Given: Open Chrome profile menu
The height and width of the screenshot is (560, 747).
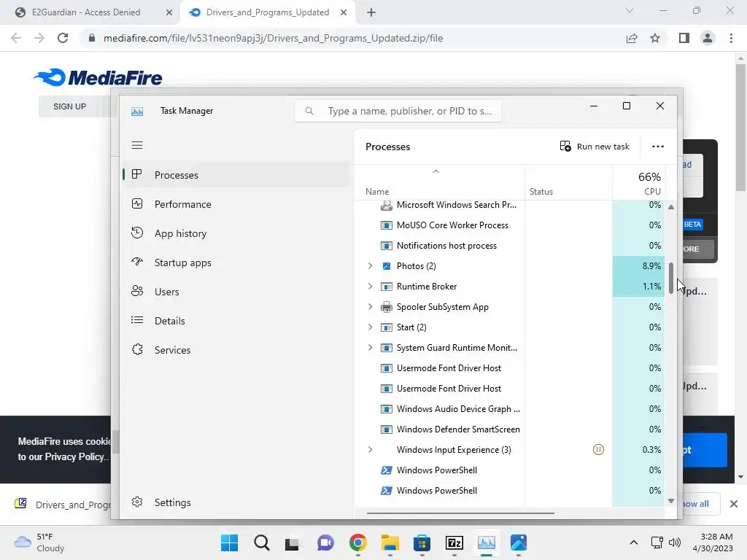Looking at the screenshot, I should (708, 38).
